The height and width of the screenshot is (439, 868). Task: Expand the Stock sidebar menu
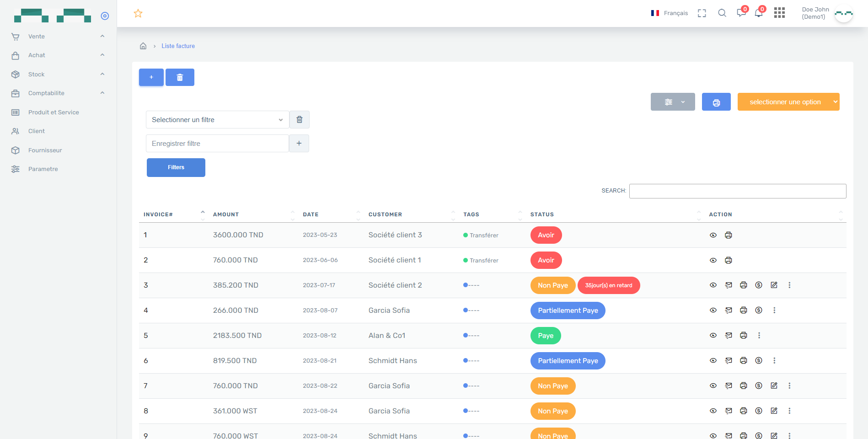58,75
